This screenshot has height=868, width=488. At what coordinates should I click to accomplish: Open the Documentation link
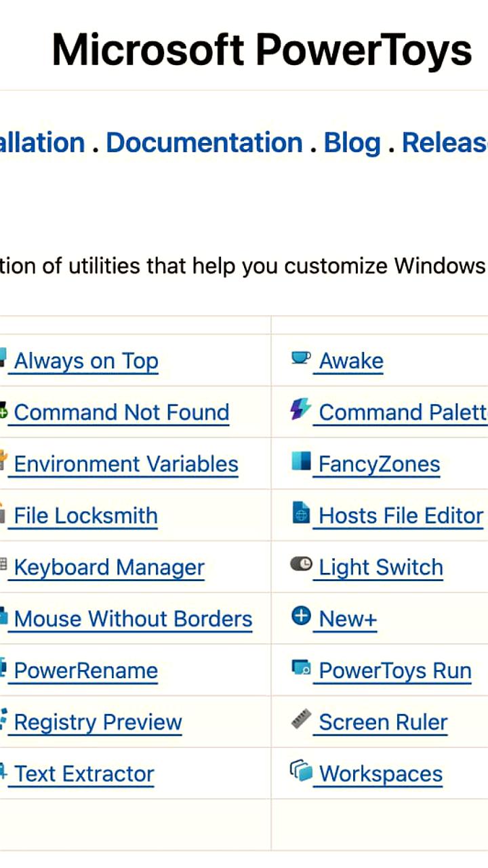pos(204,143)
